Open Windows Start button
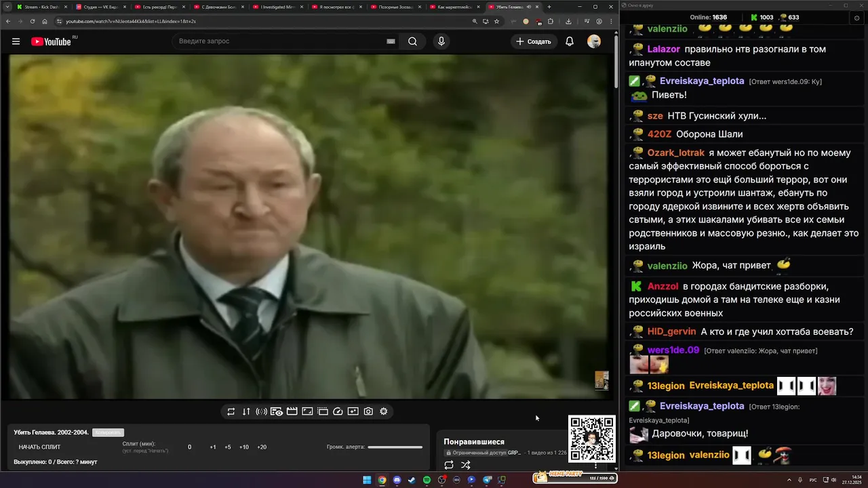Viewport: 868px width, 488px height. pyautogui.click(x=367, y=480)
